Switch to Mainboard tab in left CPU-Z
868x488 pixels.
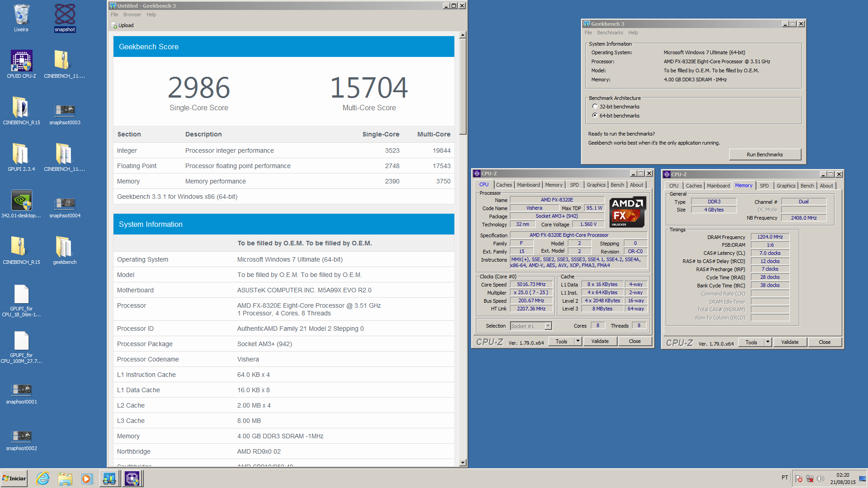coord(528,185)
